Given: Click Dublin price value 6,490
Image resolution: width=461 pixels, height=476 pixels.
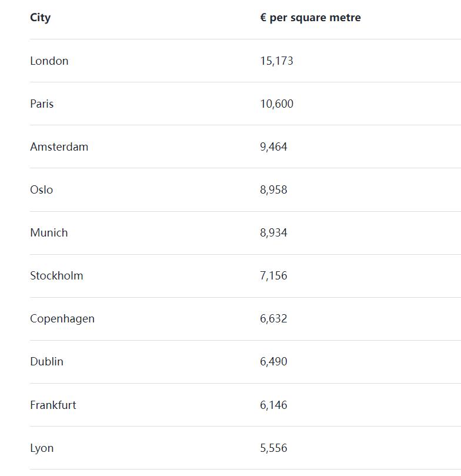Looking at the screenshot, I should click(x=273, y=361).
